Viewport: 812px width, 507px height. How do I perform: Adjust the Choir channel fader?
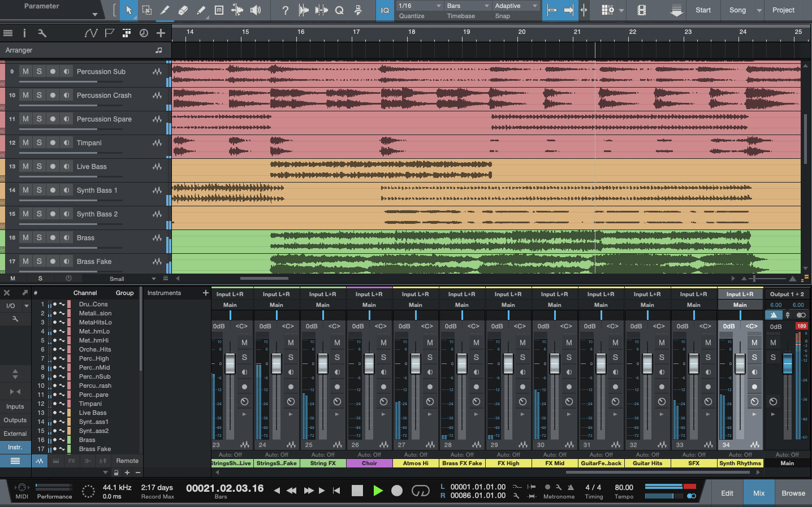(369, 363)
